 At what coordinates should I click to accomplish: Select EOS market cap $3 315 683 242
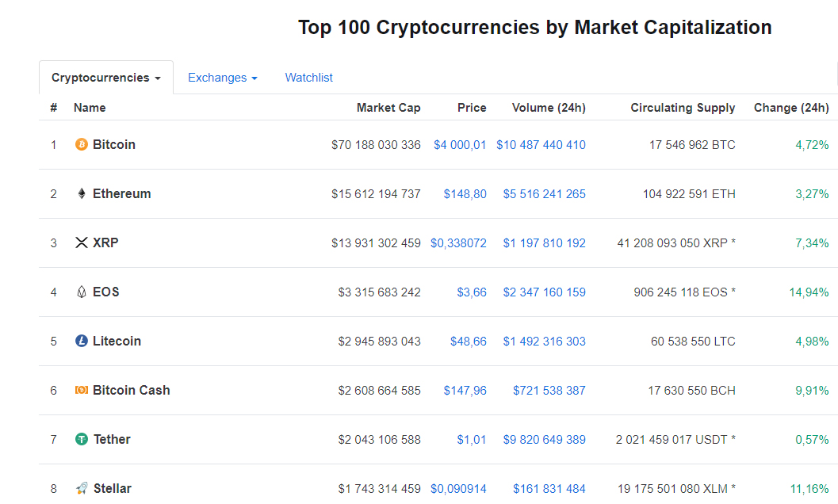pyautogui.click(x=380, y=292)
